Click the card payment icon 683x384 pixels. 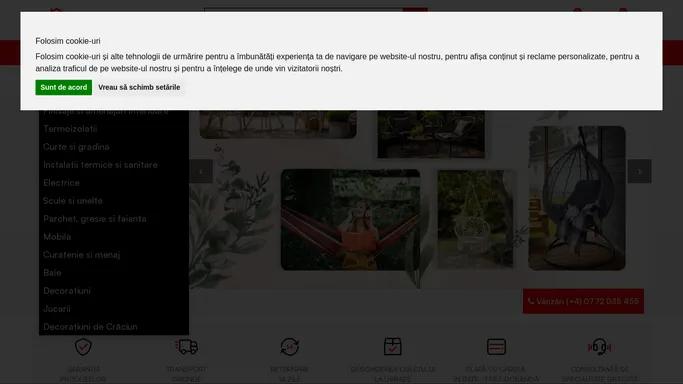pos(496,347)
